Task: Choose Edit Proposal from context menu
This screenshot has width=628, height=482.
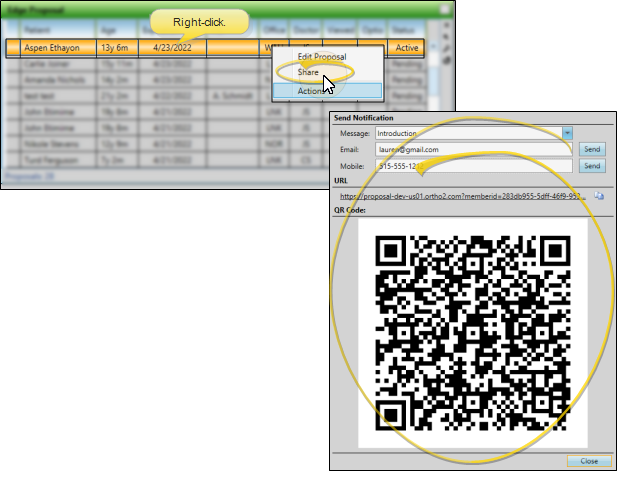Action: (321, 57)
